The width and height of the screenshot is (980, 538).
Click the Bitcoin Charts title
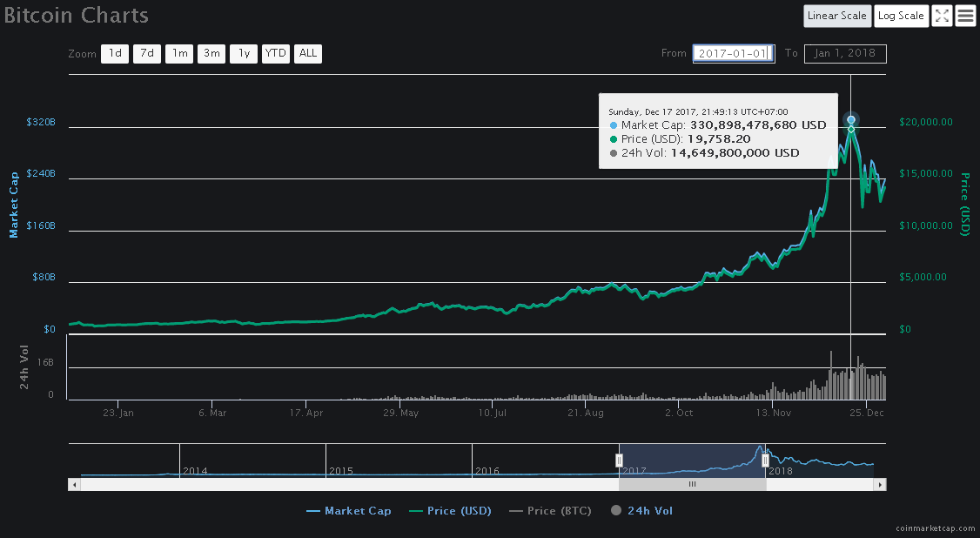(77, 15)
